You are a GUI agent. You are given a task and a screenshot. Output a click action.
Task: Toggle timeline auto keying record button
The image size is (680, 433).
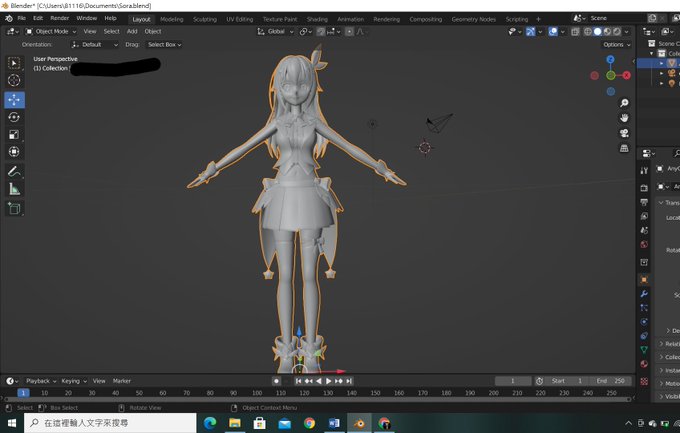pyautogui.click(x=276, y=381)
